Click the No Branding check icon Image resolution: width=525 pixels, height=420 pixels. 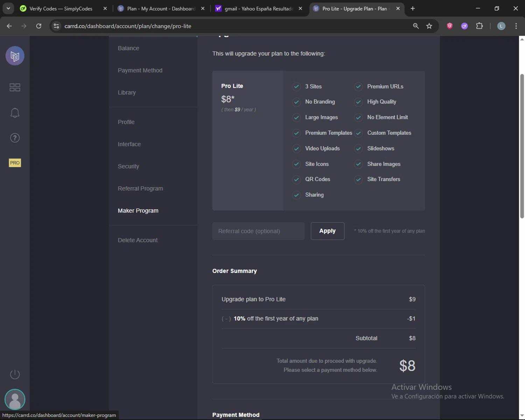click(296, 102)
